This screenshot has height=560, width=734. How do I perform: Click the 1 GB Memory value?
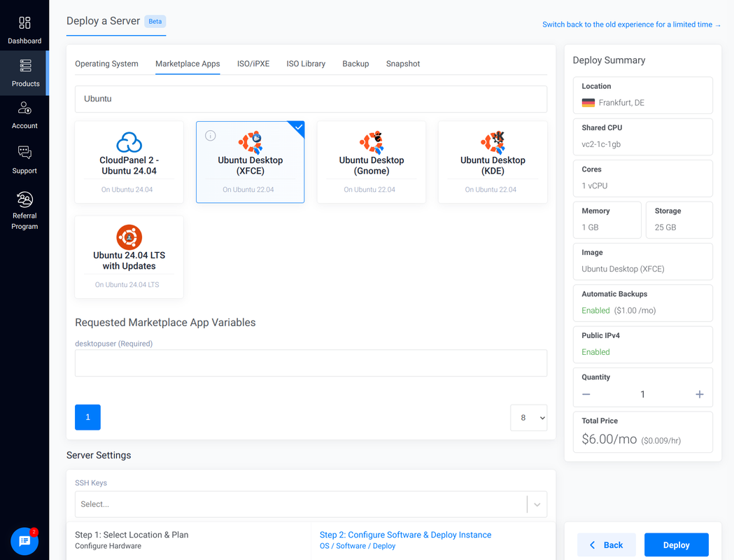(590, 227)
